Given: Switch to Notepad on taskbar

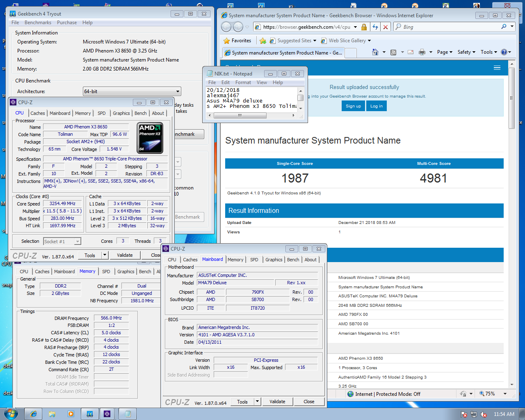Looking at the screenshot, I should pyautogui.click(x=128, y=414).
